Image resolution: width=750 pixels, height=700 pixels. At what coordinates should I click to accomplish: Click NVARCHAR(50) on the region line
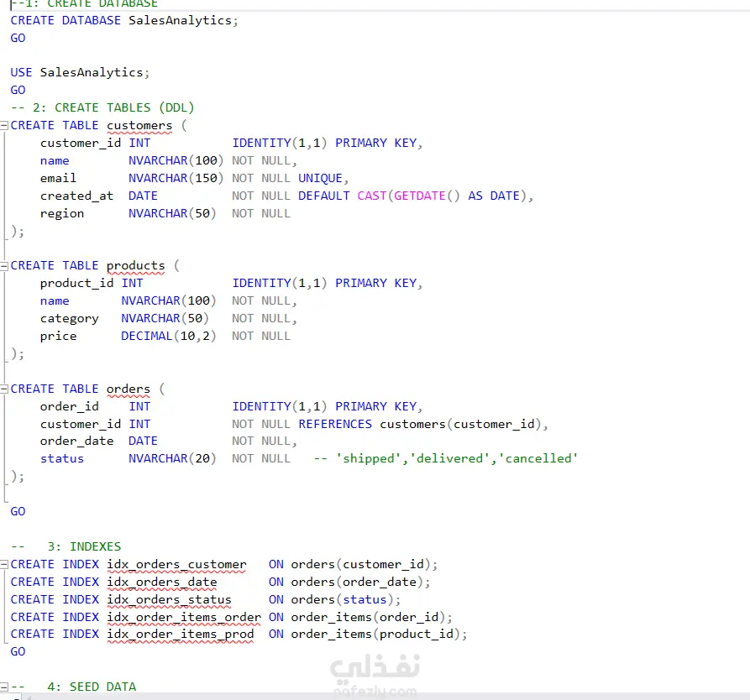click(172, 213)
